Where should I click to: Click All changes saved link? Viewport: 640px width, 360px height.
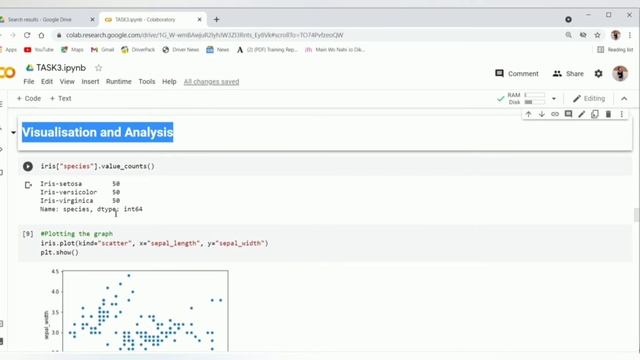tap(211, 82)
